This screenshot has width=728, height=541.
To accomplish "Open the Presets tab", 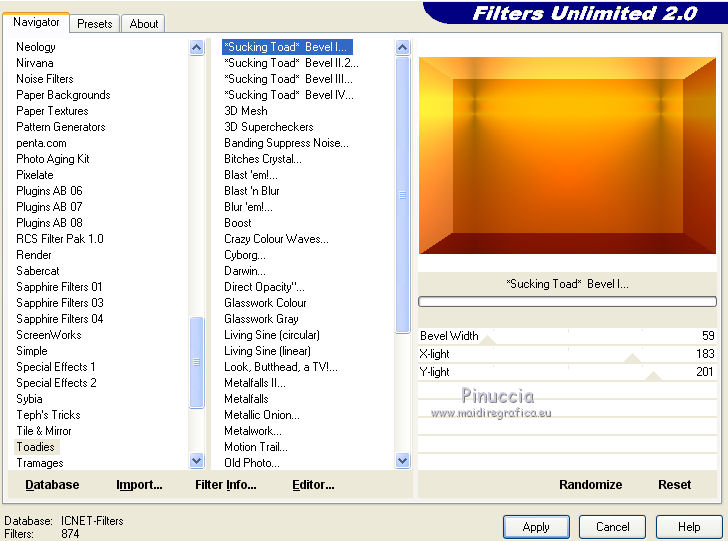I will pos(95,24).
